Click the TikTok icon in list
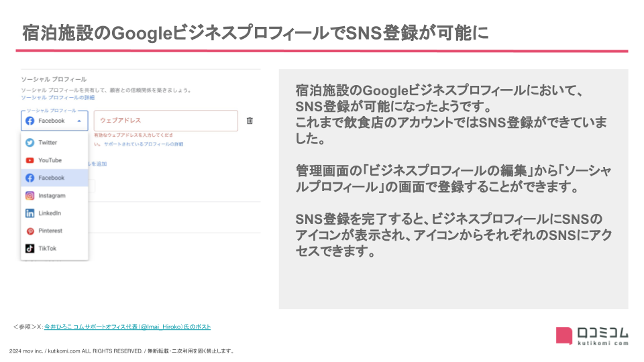The image size is (644, 362). coord(30,248)
